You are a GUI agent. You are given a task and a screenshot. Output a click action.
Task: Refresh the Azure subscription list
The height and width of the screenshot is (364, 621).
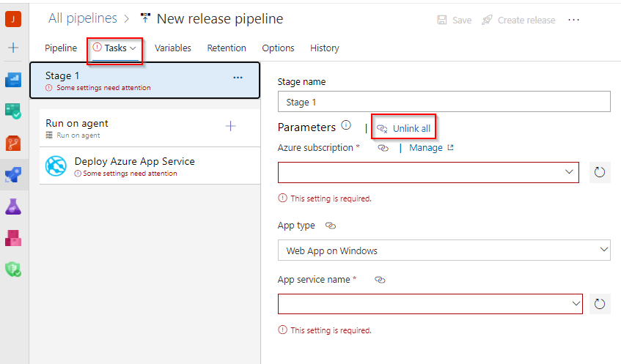click(x=600, y=172)
